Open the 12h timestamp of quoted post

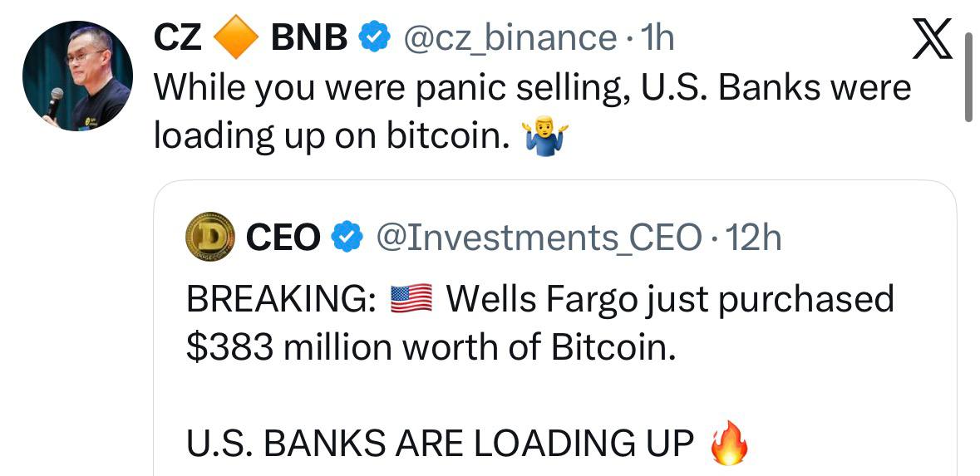coord(754,238)
